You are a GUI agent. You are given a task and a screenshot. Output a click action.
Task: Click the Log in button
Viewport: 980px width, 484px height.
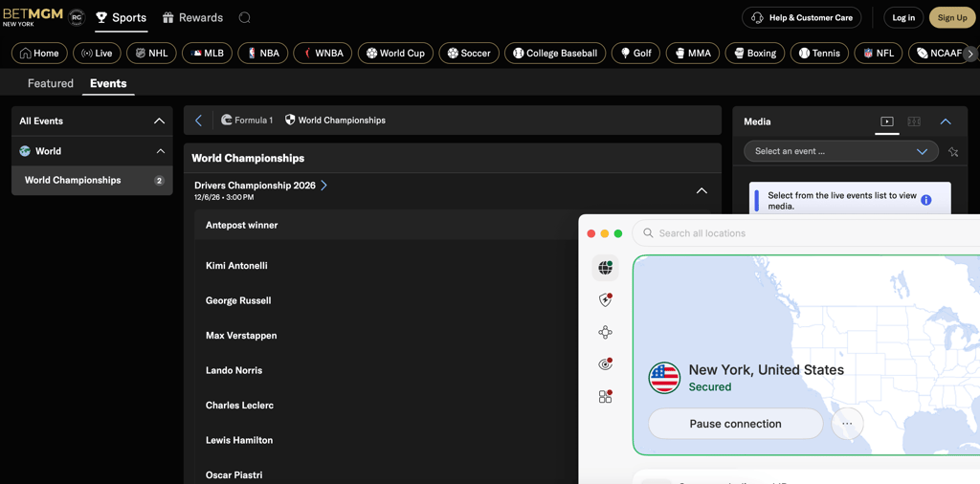coord(903,17)
